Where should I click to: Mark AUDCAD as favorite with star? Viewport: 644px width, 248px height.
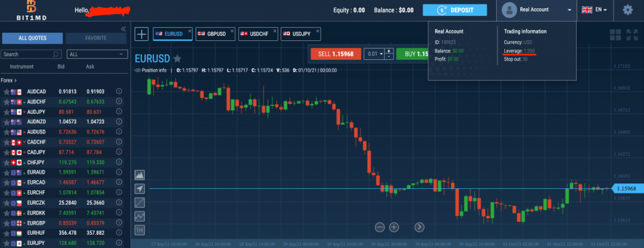coord(6,92)
